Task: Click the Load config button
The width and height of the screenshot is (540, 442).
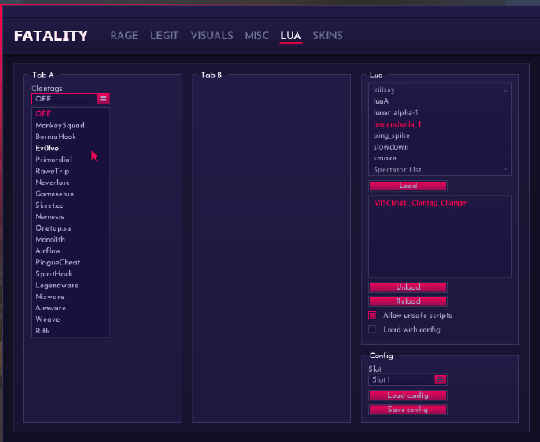Action: (x=408, y=395)
